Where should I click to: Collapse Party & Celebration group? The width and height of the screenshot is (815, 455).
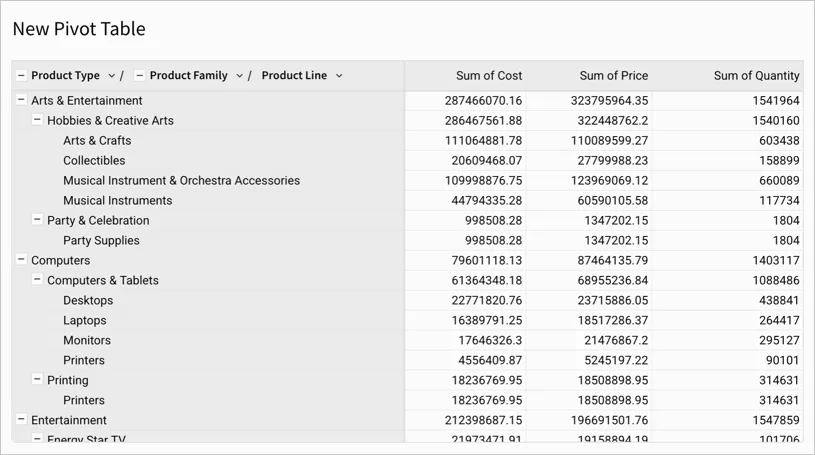click(x=37, y=219)
